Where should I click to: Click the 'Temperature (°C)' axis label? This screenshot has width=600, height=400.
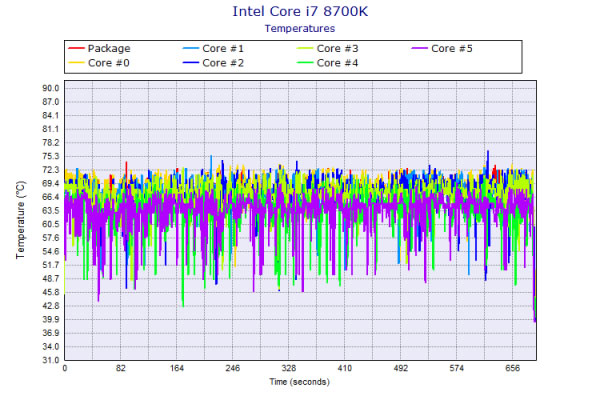pos(20,220)
